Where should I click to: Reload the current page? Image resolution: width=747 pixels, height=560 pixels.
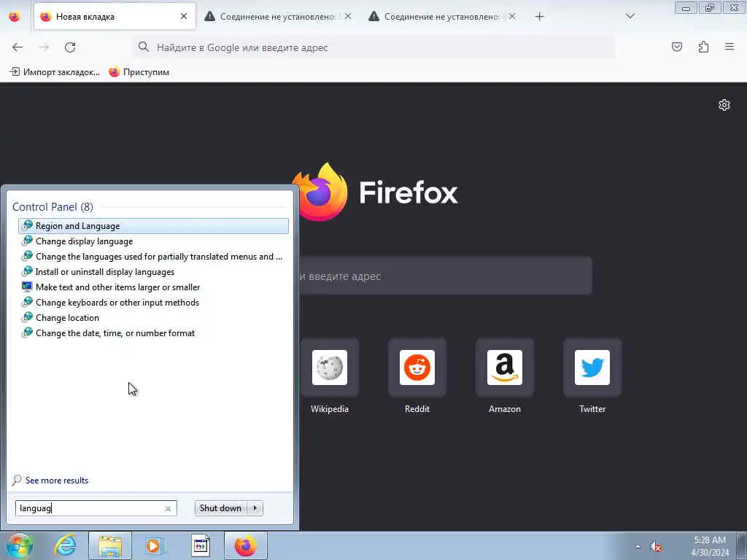click(70, 47)
